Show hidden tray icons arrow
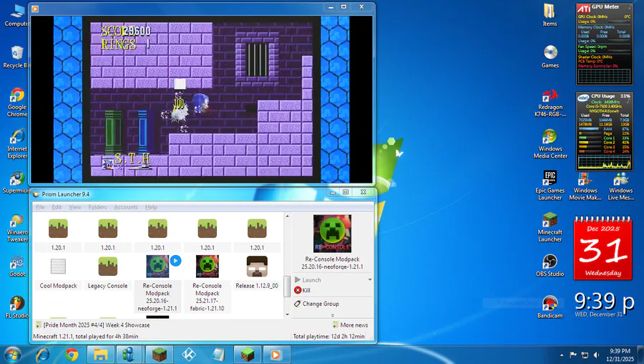644x364 pixels. [x=562, y=355]
